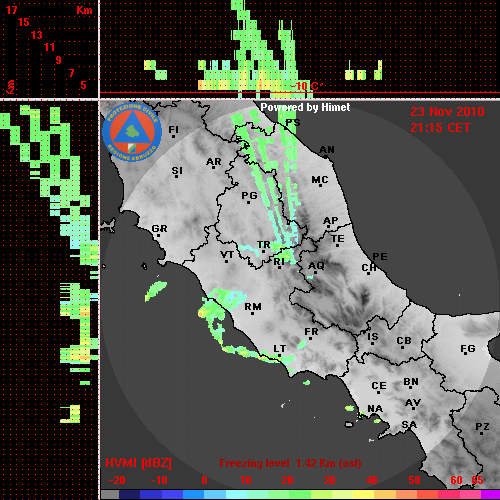This screenshot has width=500, height=500.
Task: Click the PZ city label
Action: point(482,426)
